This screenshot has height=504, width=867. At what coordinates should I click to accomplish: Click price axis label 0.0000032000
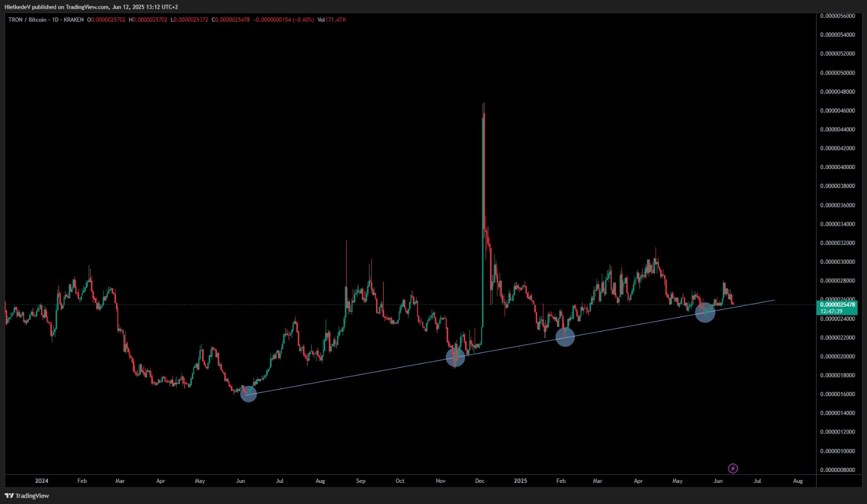[x=837, y=243]
